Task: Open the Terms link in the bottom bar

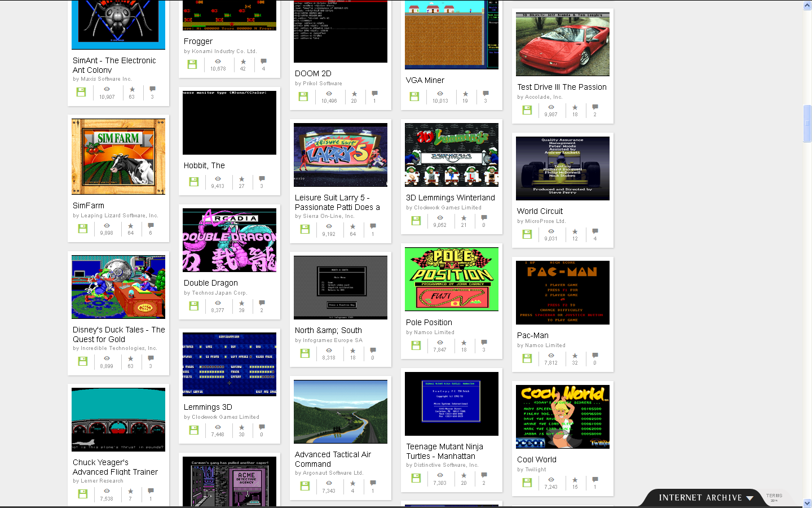Action: [774, 496]
